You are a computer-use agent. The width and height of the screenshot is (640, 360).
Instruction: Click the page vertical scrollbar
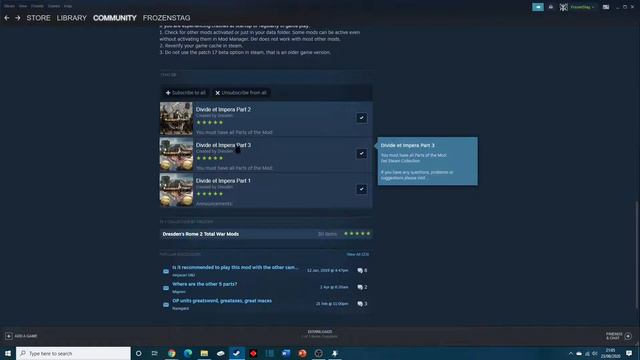[637, 255]
